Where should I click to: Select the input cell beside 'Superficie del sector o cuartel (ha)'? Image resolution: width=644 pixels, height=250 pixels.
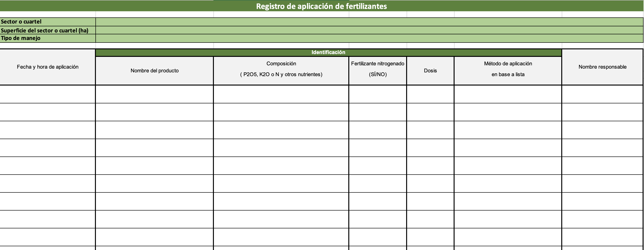click(369, 30)
